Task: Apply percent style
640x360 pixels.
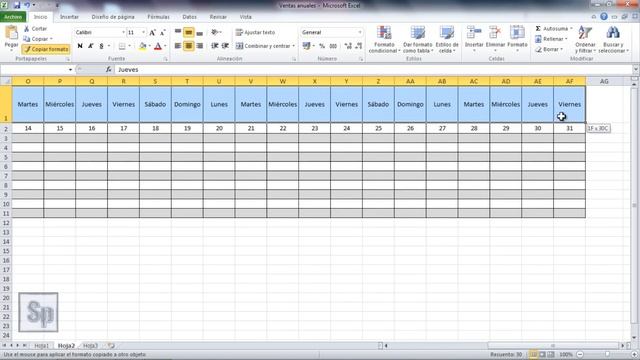Action: (x=322, y=46)
